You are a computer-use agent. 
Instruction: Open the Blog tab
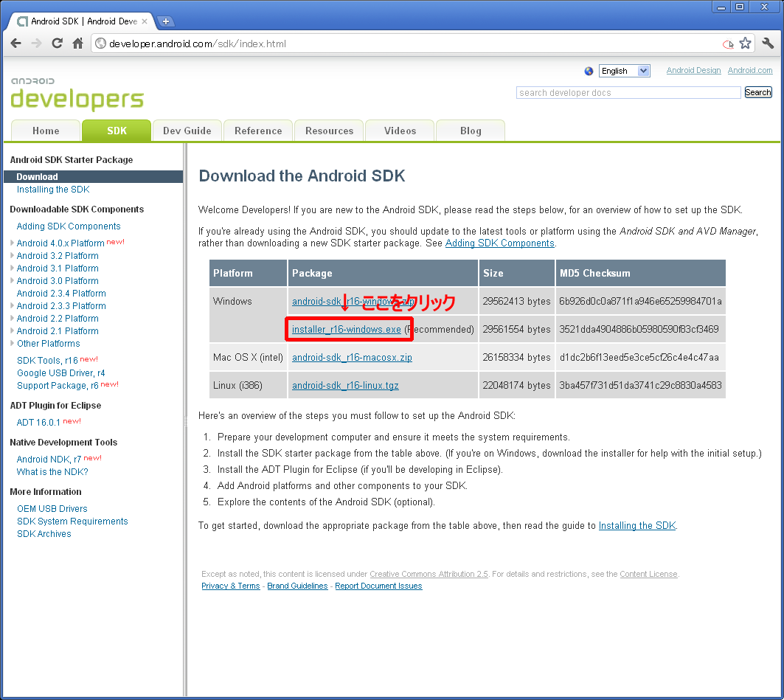pos(471,131)
